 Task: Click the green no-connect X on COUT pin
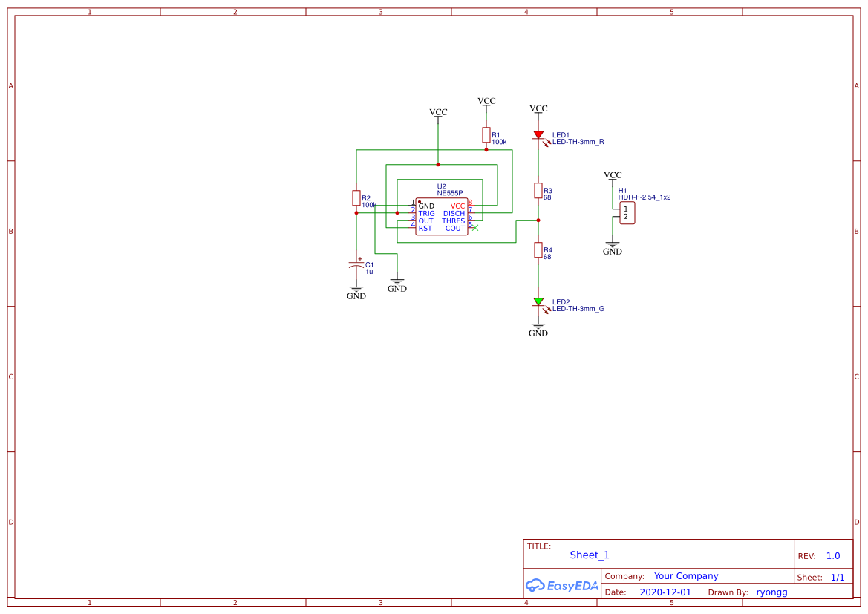pyautogui.click(x=475, y=227)
